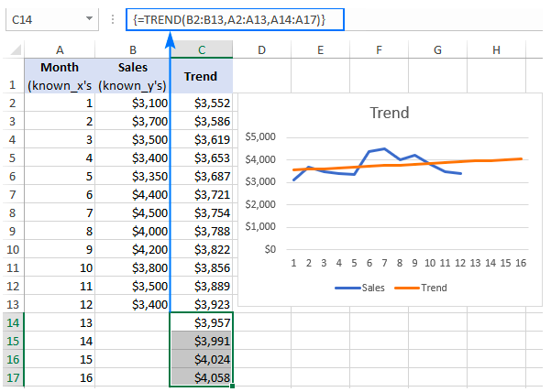Click the formula bar resize dots handle
Viewport: 551px width, 392px height.
(x=113, y=19)
